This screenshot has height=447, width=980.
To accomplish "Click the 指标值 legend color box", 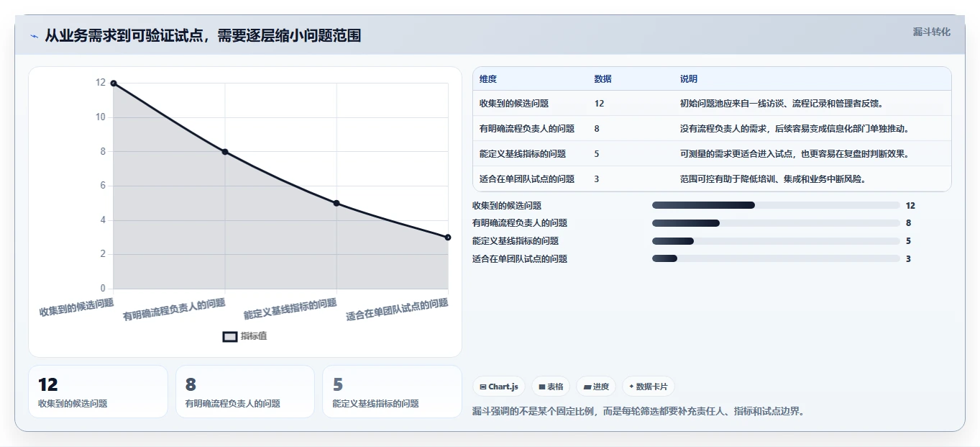I will [x=230, y=336].
